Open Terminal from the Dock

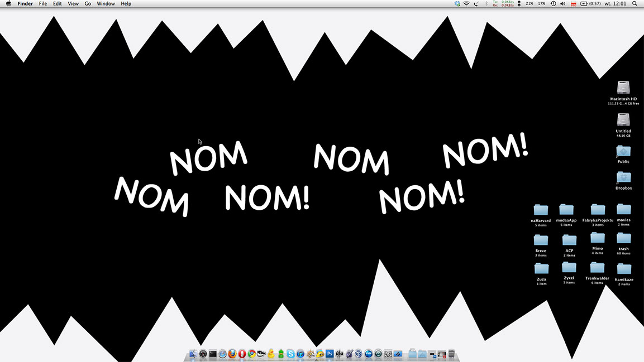pyautogui.click(x=213, y=354)
